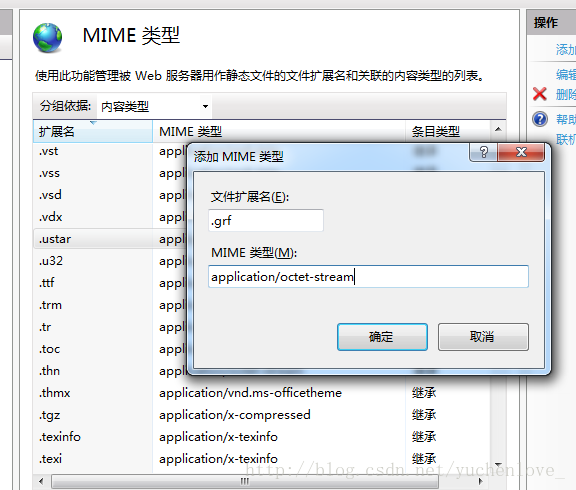Viewport: 576px width, 490px height.
Task: Click the 编辑 action link
Action: pos(565,74)
